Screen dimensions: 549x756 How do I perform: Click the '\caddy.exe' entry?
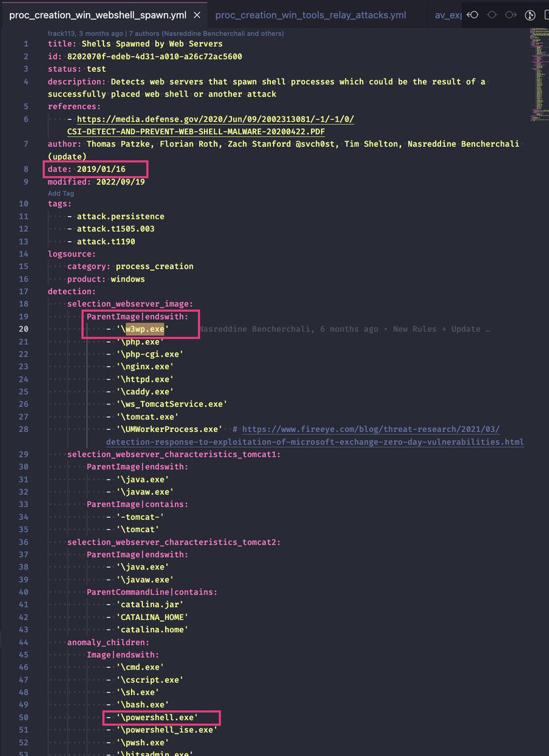(145, 391)
